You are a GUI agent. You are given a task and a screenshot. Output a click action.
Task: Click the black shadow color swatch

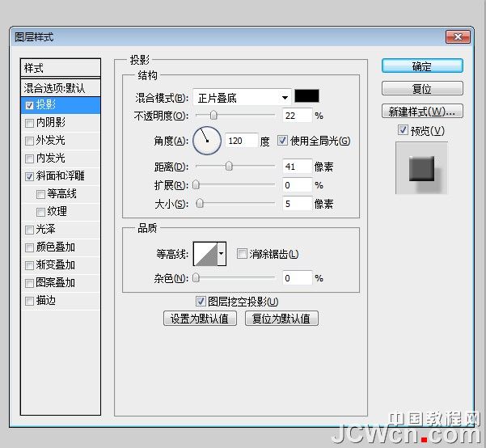[307, 97]
